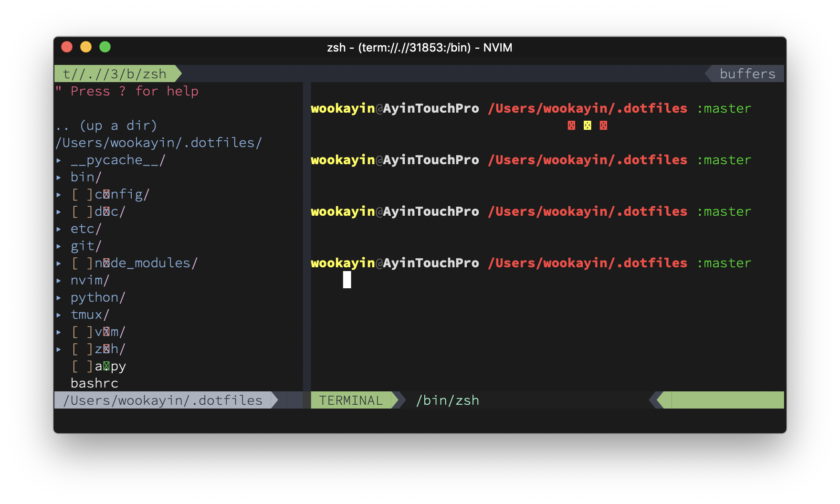The width and height of the screenshot is (840, 504).
Task: Click the git status flag beside a.py
Action: pos(82,367)
